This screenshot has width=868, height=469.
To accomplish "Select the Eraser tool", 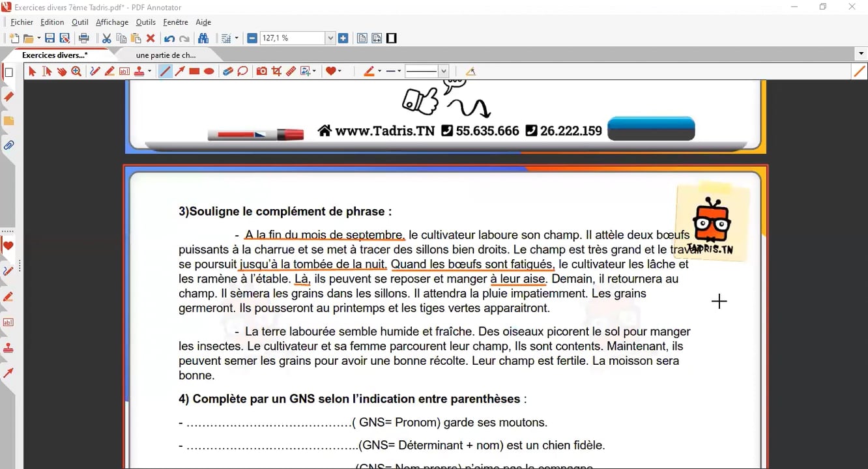I will pos(228,72).
